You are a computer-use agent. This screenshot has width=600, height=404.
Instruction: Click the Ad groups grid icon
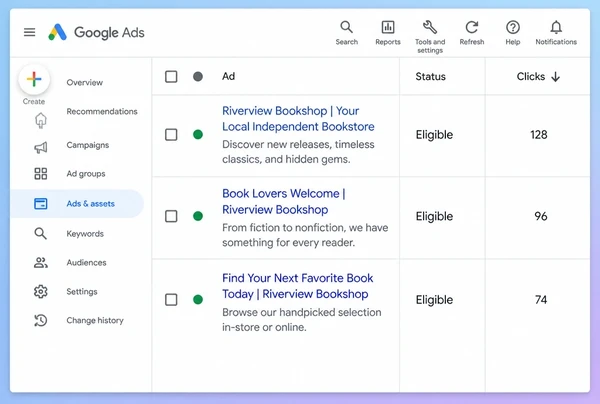(x=41, y=174)
